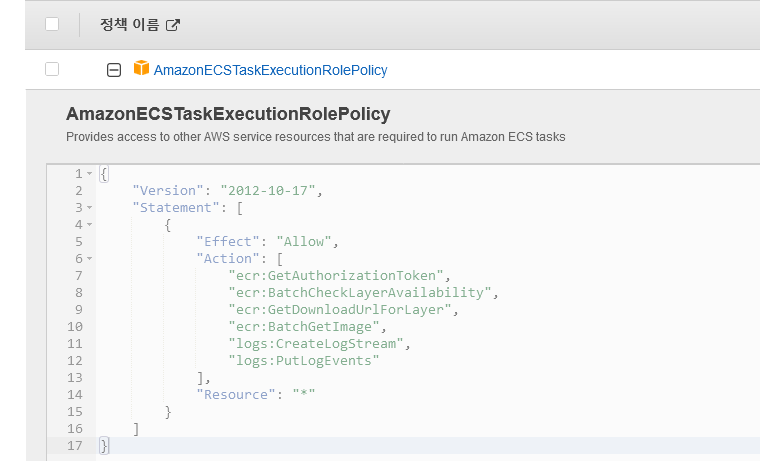The image size is (760, 461).
Task: Click the "Resource" key on line 14
Action: coord(236,395)
